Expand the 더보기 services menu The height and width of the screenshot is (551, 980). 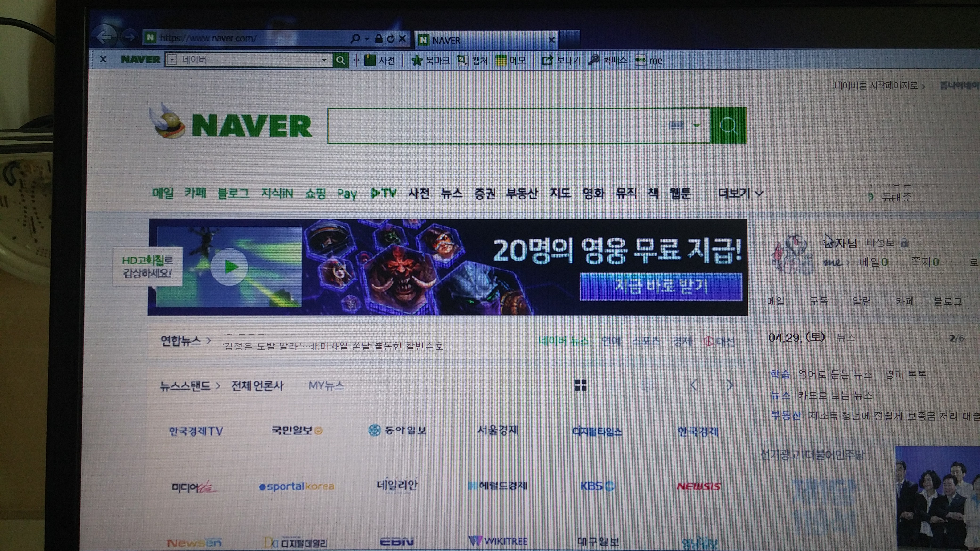pos(740,193)
